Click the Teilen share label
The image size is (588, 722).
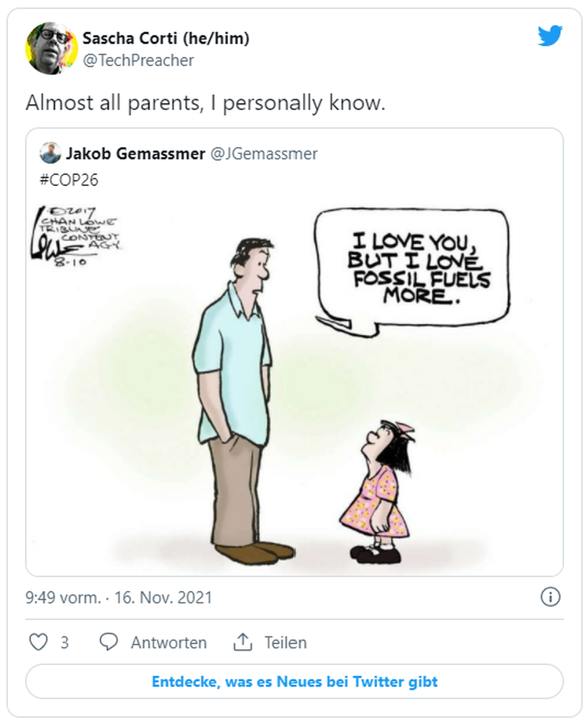tap(286, 642)
